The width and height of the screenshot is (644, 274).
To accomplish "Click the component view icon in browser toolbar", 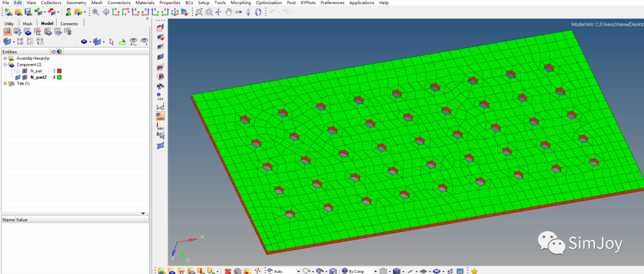I will pyautogui.click(x=27, y=32).
